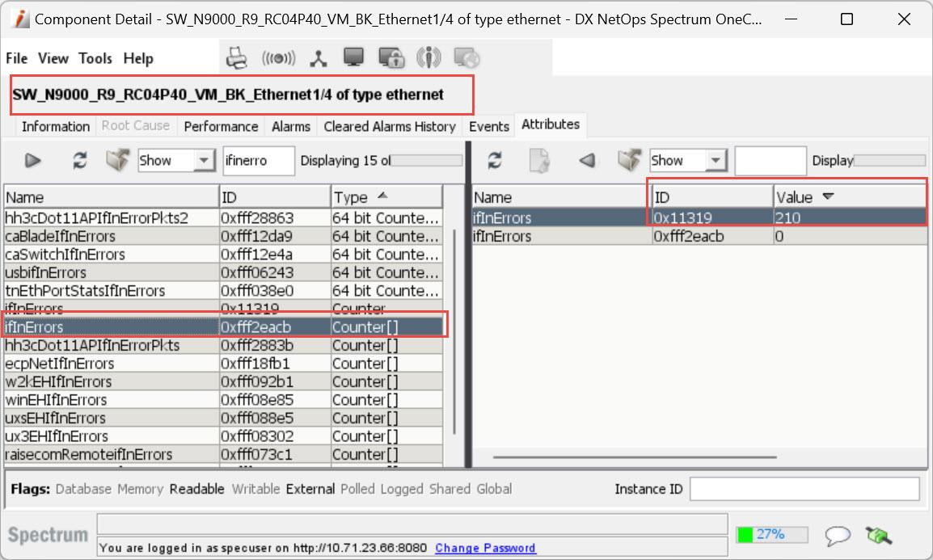The height and width of the screenshot is (560, 933).
Task: Open the topology network icon
Action: point(319,58)
